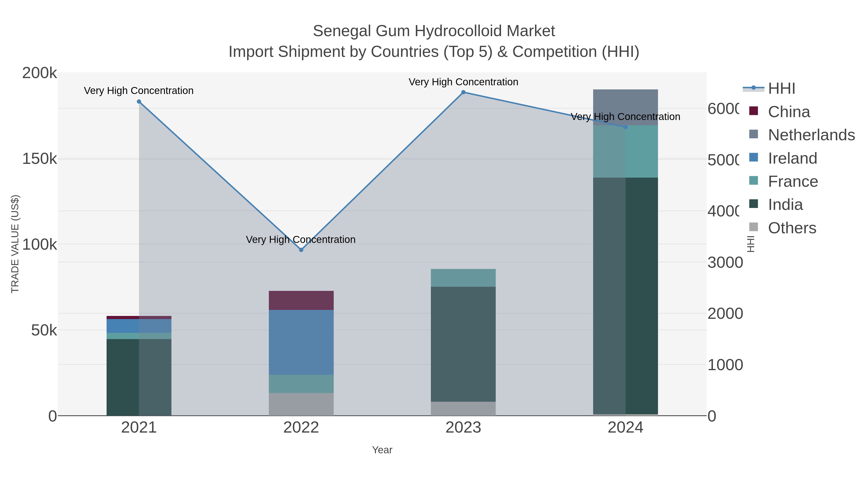
Task: Click the 2022 x-axis label
Action: point(301,428)
